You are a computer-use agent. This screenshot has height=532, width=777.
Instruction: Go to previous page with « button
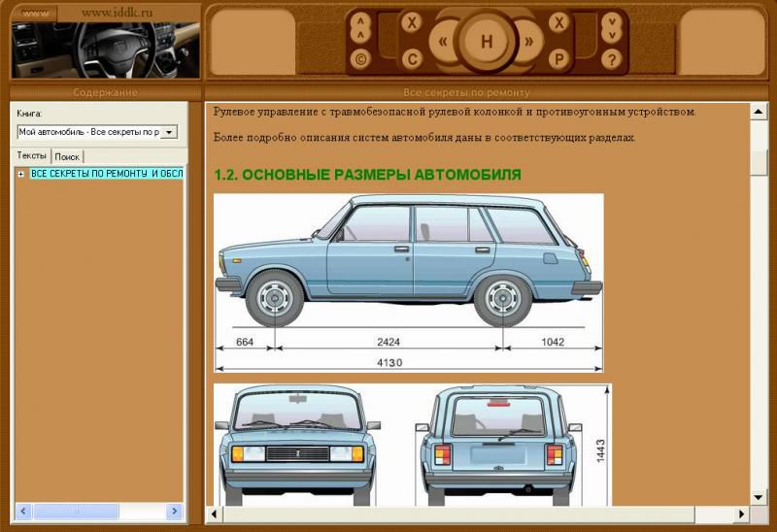(444, 43)
